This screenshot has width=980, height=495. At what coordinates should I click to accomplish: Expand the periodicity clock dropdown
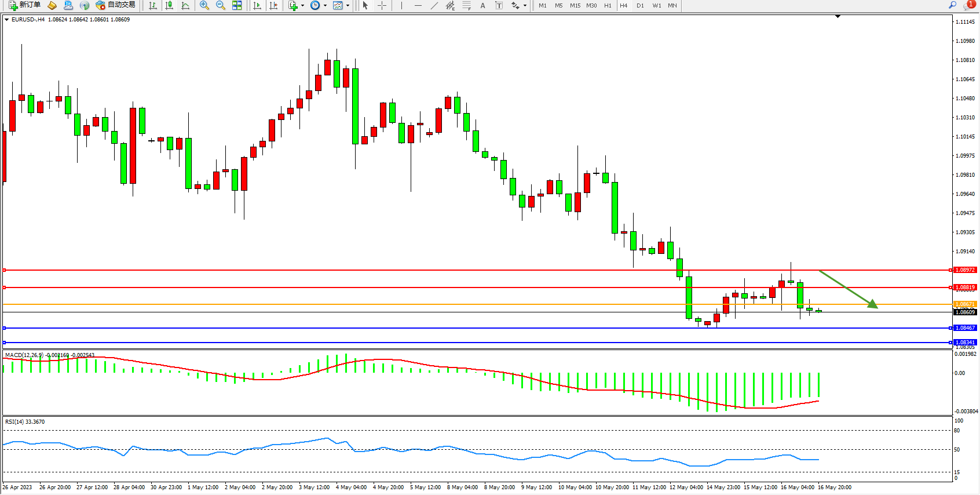coord(325,5)
